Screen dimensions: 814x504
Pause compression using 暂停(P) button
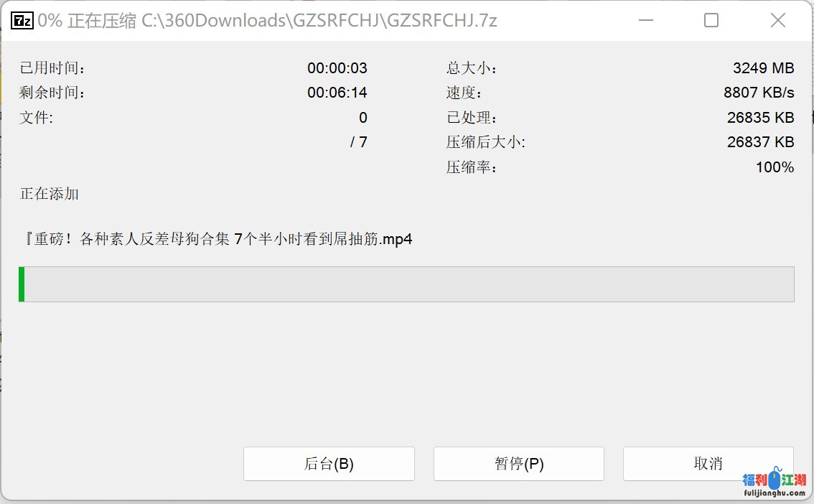click(x=518, y=464)
